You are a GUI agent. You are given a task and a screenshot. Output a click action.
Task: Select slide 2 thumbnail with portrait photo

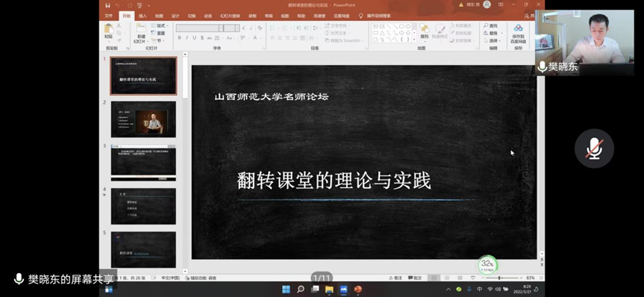(x=143, y=119)
